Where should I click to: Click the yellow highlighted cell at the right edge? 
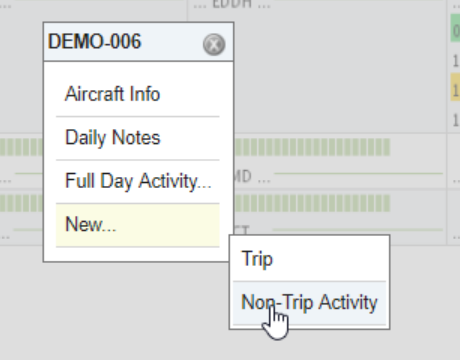click(x=455, y=87)
